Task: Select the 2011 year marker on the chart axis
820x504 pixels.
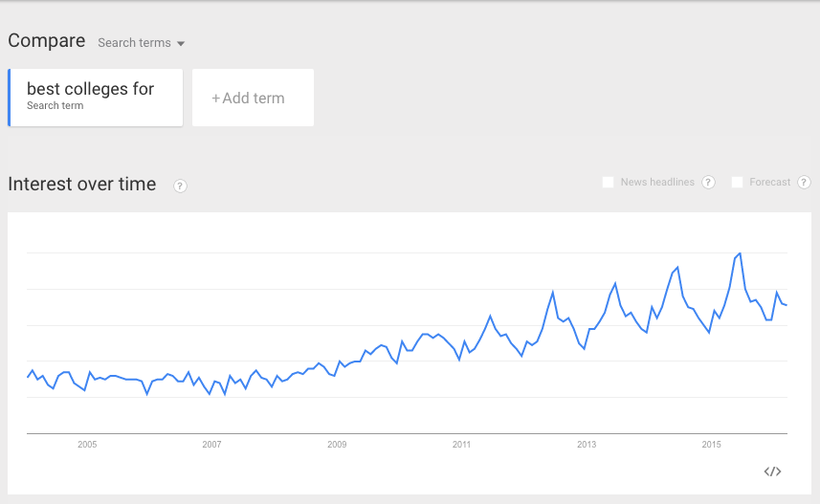Action: point(461,445)
